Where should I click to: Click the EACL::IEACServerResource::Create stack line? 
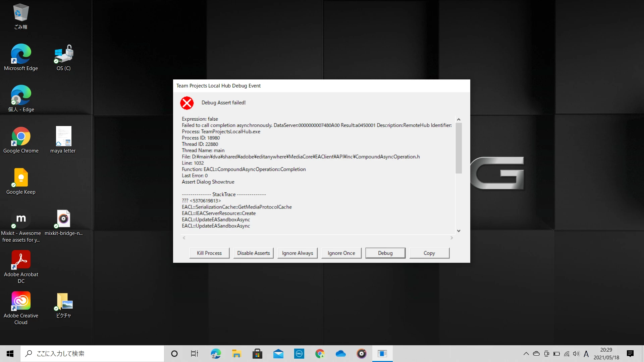coord(219,214)
